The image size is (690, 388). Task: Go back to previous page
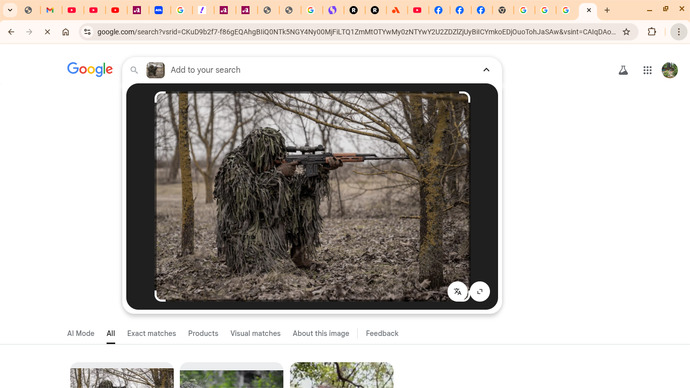(11, 32)
